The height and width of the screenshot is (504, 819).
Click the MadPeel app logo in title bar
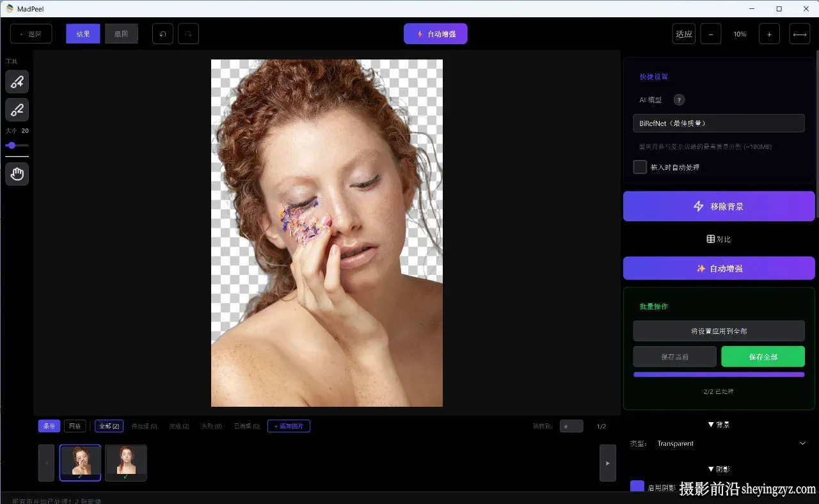click(x=10, y=8)
